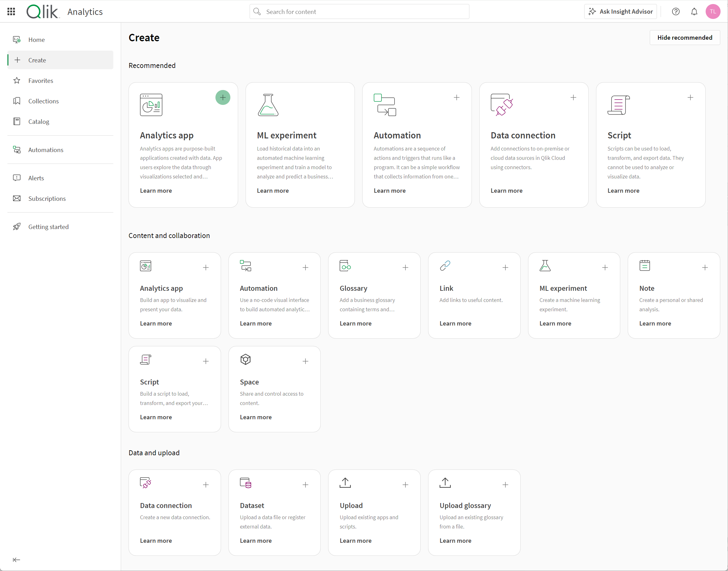Click the Analytics app creation icon
This screenshot has height=571, width=728.
click(x=223, y=97)
